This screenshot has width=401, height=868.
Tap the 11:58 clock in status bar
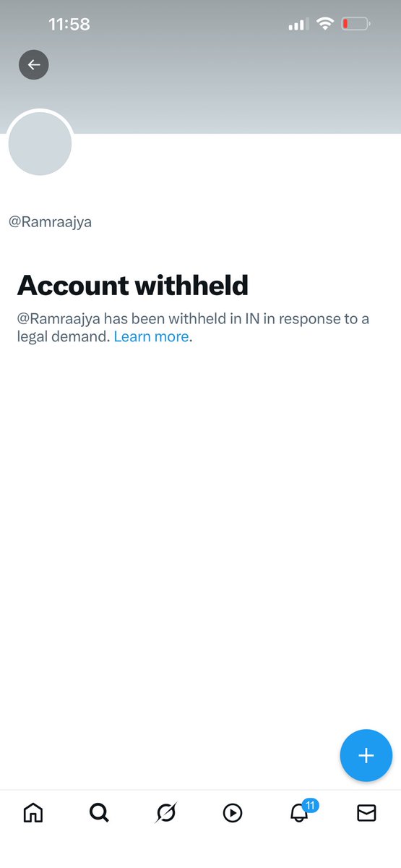click(x=69, y=24)
